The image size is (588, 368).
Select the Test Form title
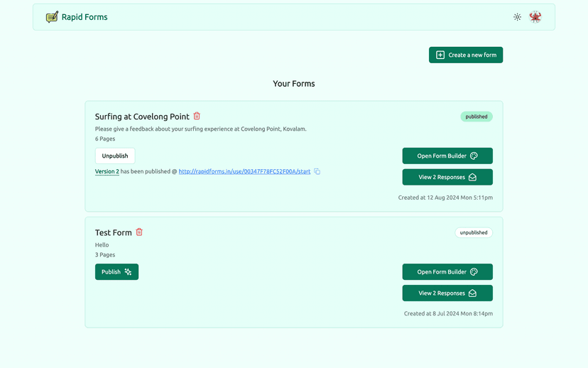114,232
